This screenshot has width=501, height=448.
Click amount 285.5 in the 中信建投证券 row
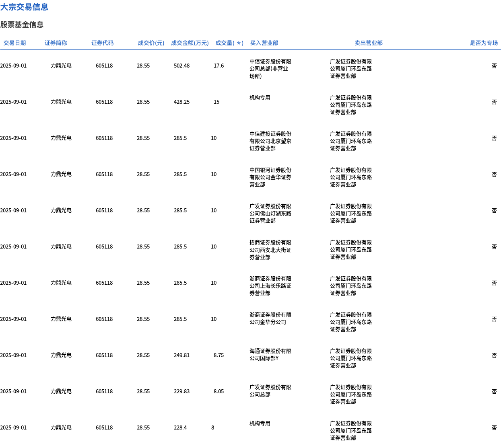click(x=180, y=138)
